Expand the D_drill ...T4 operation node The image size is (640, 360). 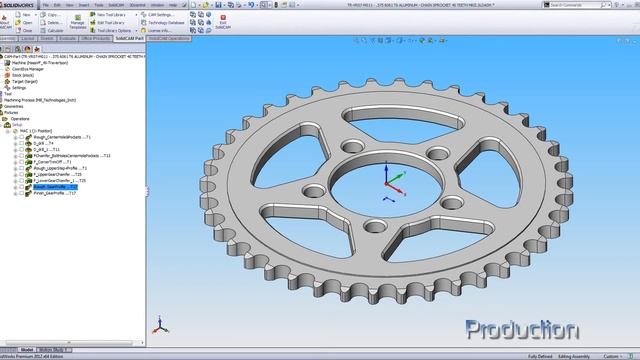[16, 144]
